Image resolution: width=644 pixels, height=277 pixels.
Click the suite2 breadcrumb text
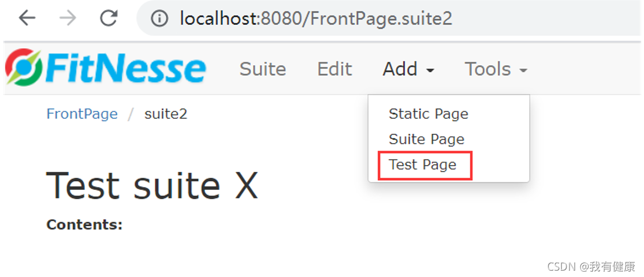pos(166,114)
